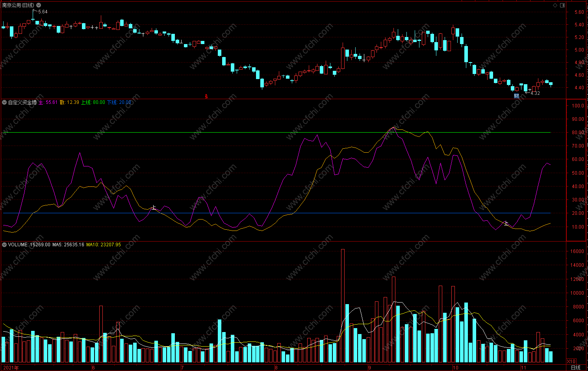Screen dimensions: 588x371
Task: Click the green 80.00 upper threshold line
Action: (277, 133)
